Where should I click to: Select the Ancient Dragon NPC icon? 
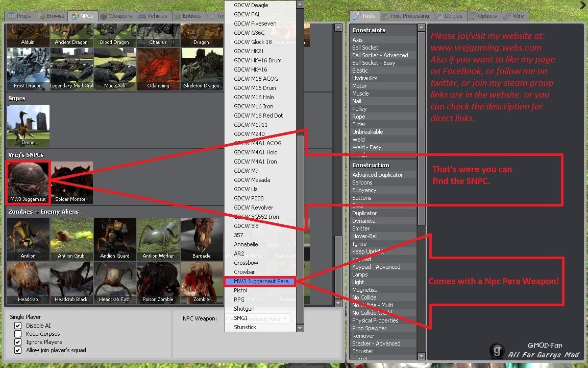[71, 35]
